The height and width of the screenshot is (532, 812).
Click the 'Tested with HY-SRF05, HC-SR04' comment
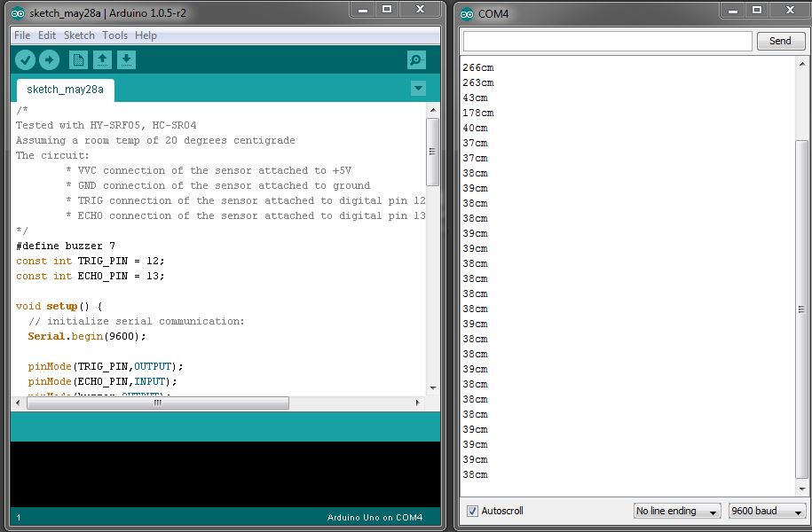point(106,125)
